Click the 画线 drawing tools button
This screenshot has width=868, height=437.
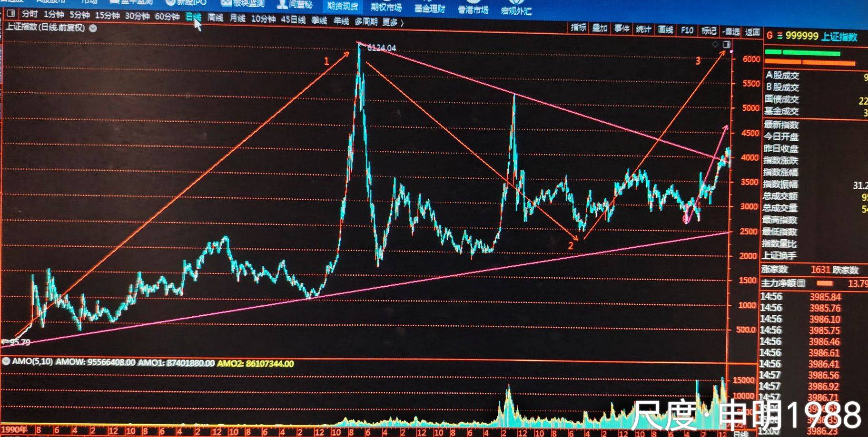(x=665, y=30)
